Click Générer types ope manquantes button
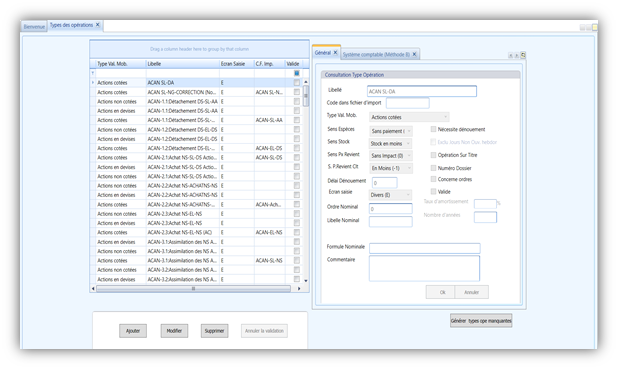Viewport: 618px width, 369px height. point(481,321)
